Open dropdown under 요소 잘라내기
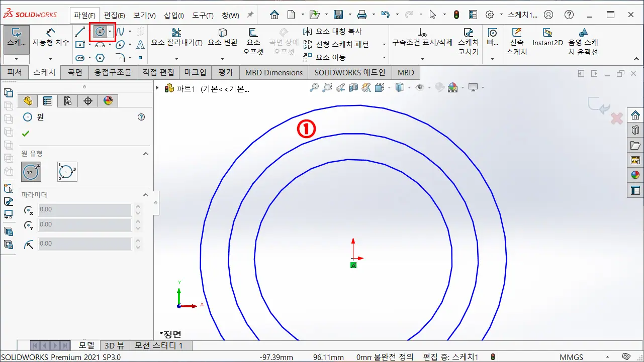The height and width of the screenshot is (362, 644). (176, 59)
